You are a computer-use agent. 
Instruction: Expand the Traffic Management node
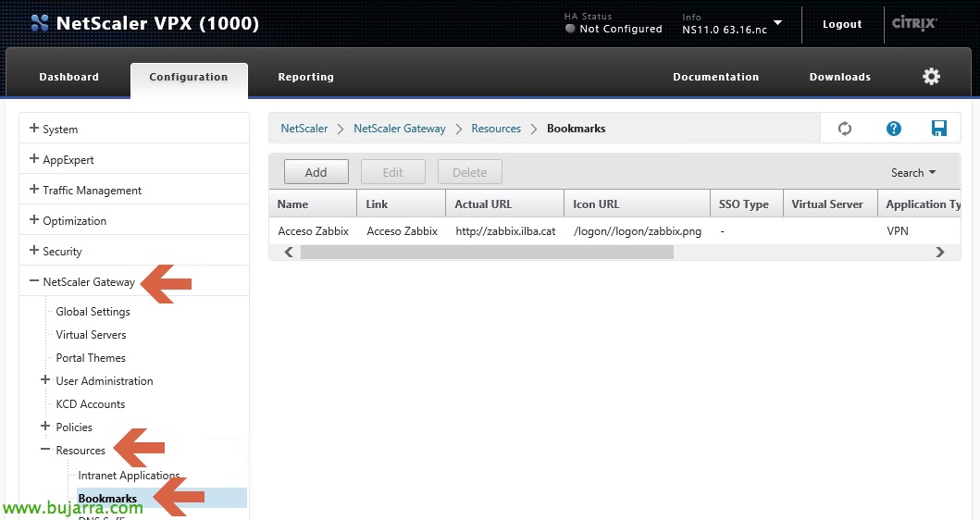click(x=33, y=190)
